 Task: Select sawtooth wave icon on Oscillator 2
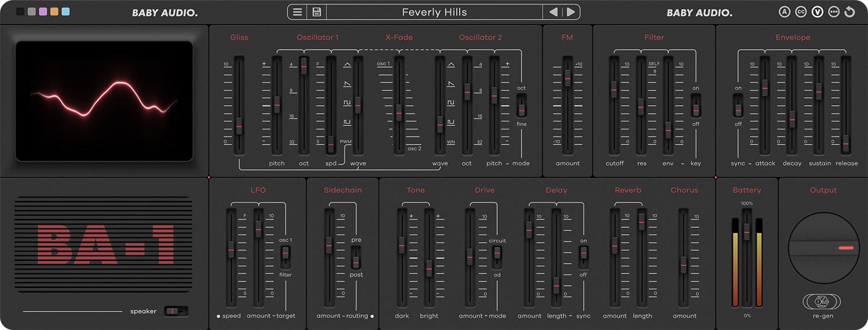click(451, 84)
